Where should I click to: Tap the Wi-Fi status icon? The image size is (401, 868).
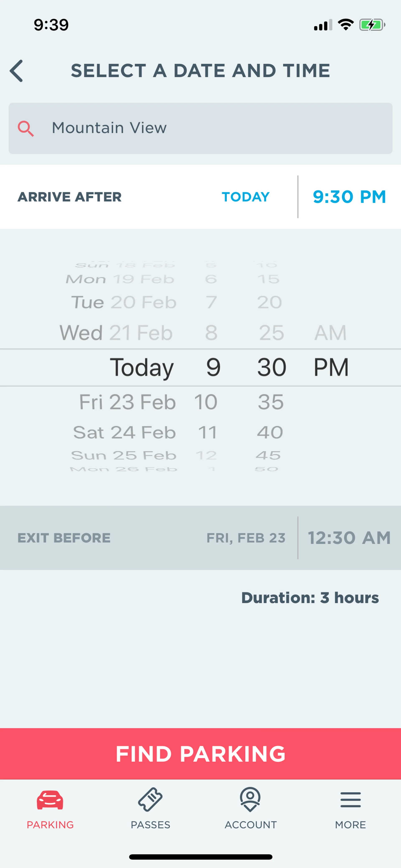345,25
